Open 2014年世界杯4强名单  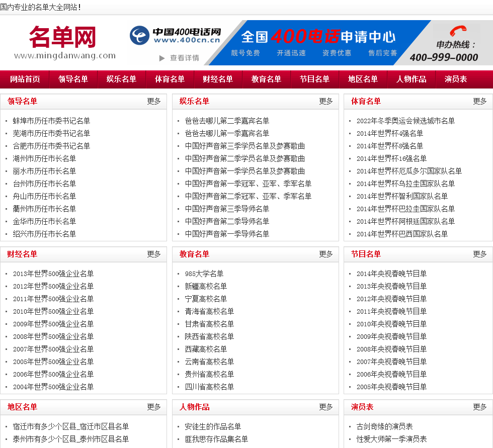pyautogui.click(x=390, y=134)
